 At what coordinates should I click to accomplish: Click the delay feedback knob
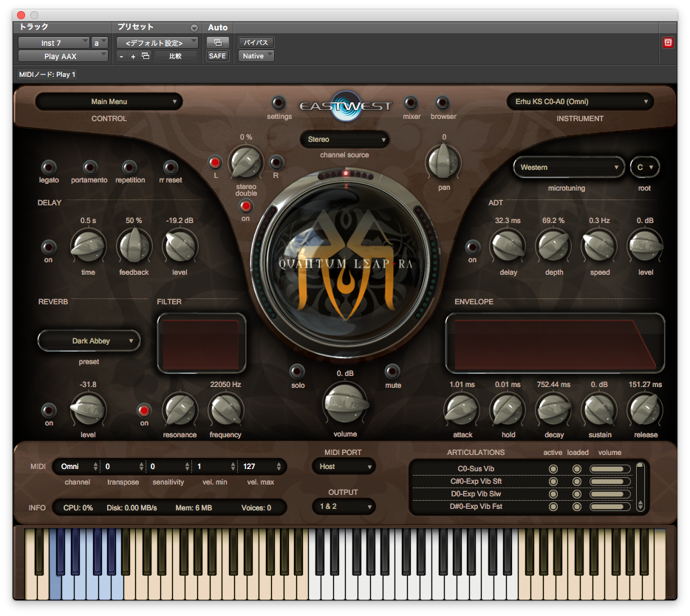pos(134,246)
